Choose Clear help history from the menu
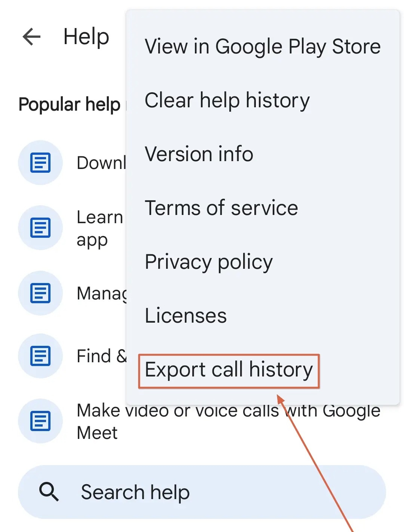 227,100
